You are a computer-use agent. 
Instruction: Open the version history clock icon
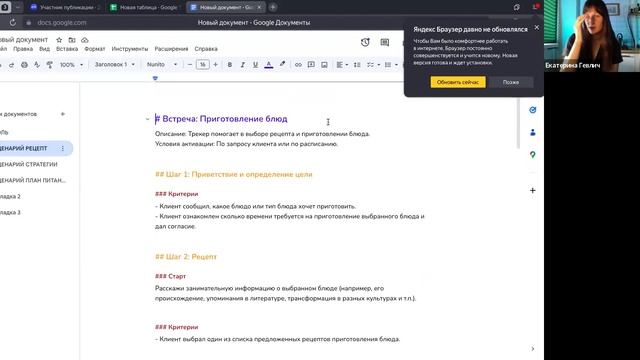tap(365, 42)
